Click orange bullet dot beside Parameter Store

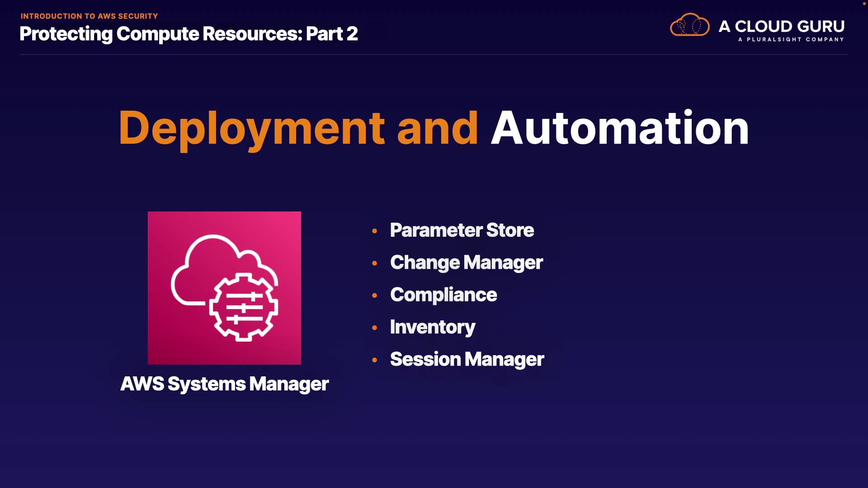374,231
